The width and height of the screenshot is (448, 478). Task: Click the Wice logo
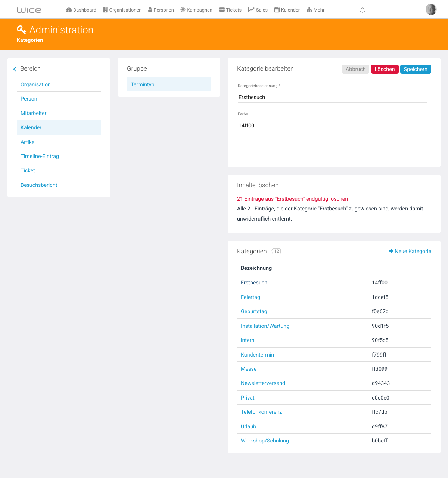(29, 10)
